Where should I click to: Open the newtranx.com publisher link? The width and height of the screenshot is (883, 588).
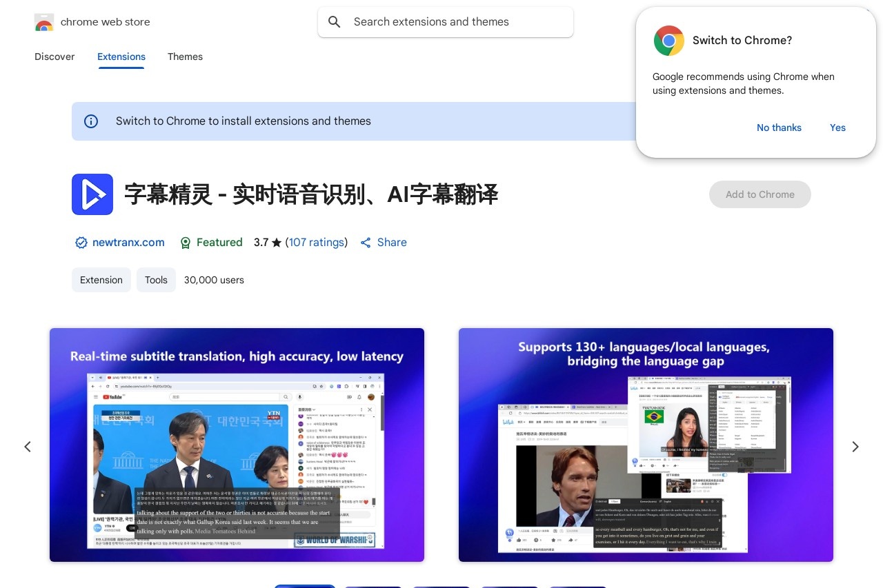pyautogui.click(x=128, y=243)
